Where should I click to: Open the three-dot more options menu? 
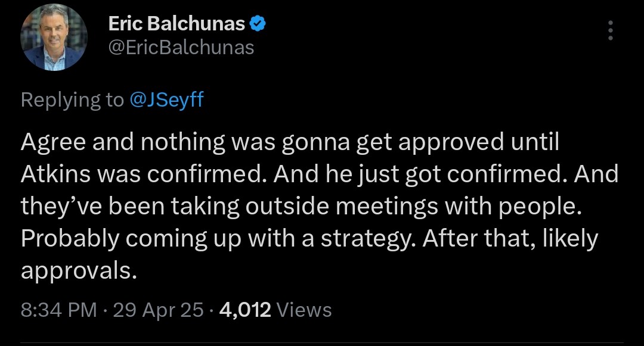coord(610,30)
